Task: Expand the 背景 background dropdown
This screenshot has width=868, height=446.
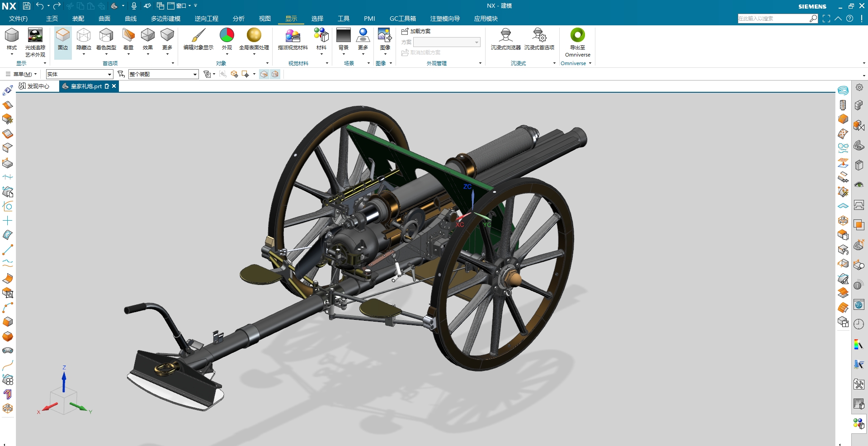Action: click(x=344, y=54)
